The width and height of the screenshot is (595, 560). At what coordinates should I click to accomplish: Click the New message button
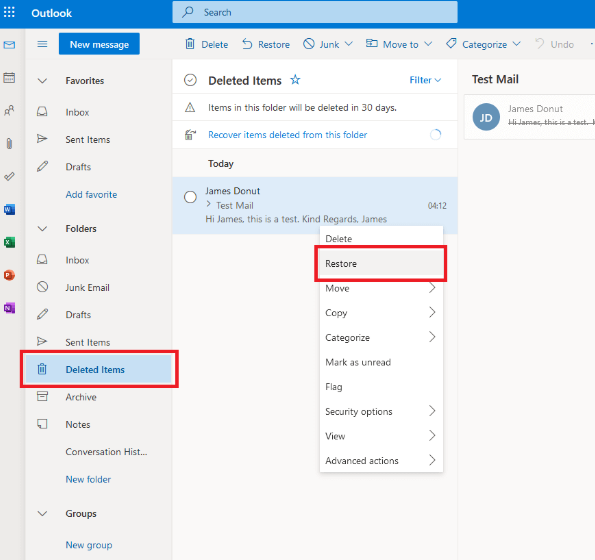pos(99,44)
